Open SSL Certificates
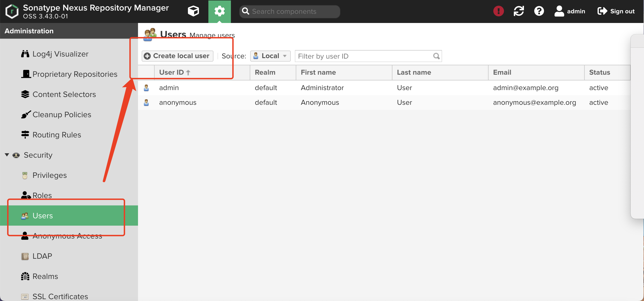 tap(60, 296)
